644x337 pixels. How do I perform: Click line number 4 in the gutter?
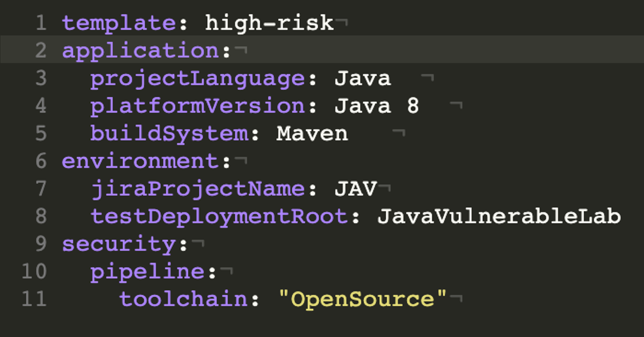41,106
